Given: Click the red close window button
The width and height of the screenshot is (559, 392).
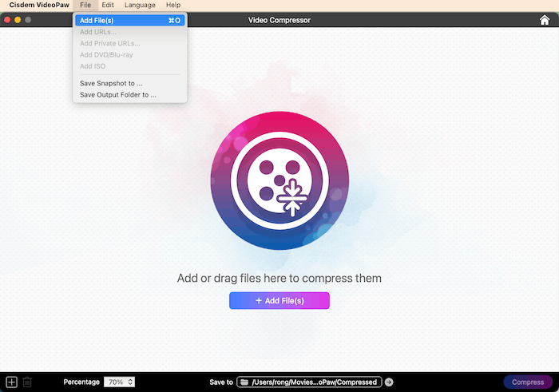Looking at the screenshot, I should point(7,19).
